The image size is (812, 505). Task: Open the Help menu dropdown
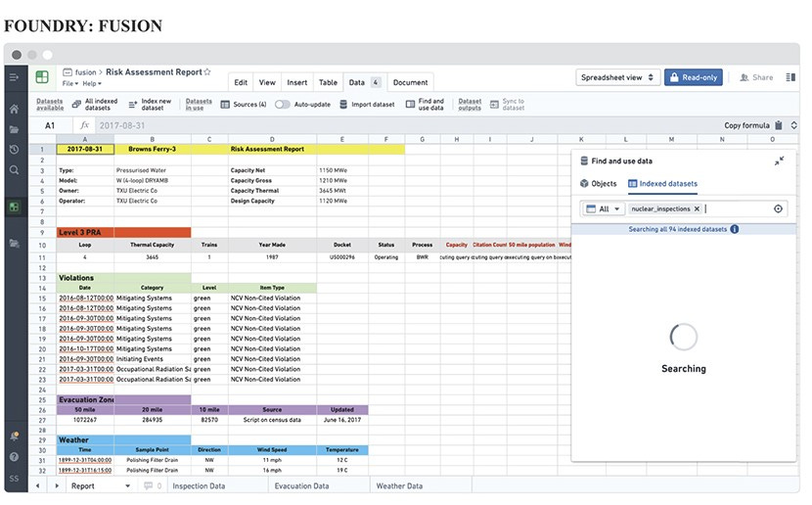coord(92,83)
